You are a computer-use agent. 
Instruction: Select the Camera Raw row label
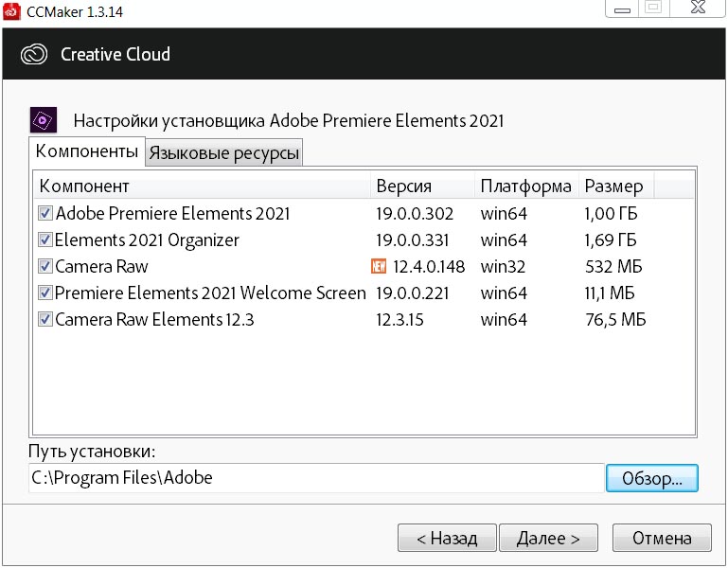coord(101,267)
